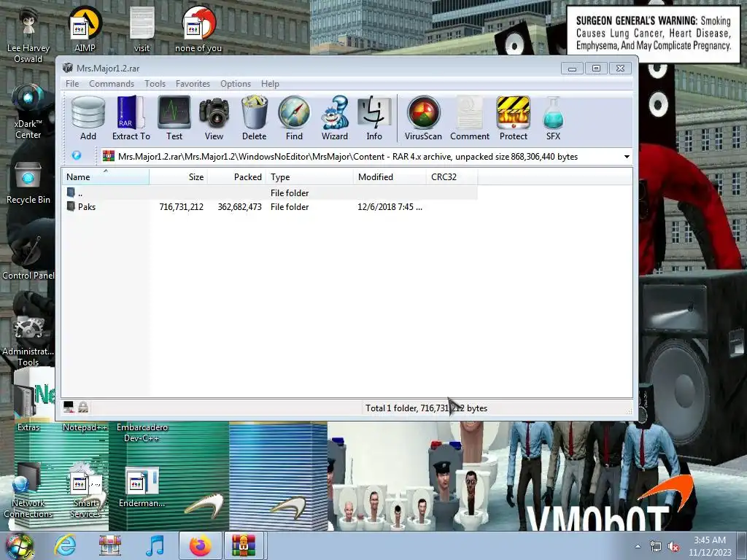Image resolution: width=747 pixels, height=560 pixels.
Task: Launch the Wizard tool
Action: click(x=334, y=118)
